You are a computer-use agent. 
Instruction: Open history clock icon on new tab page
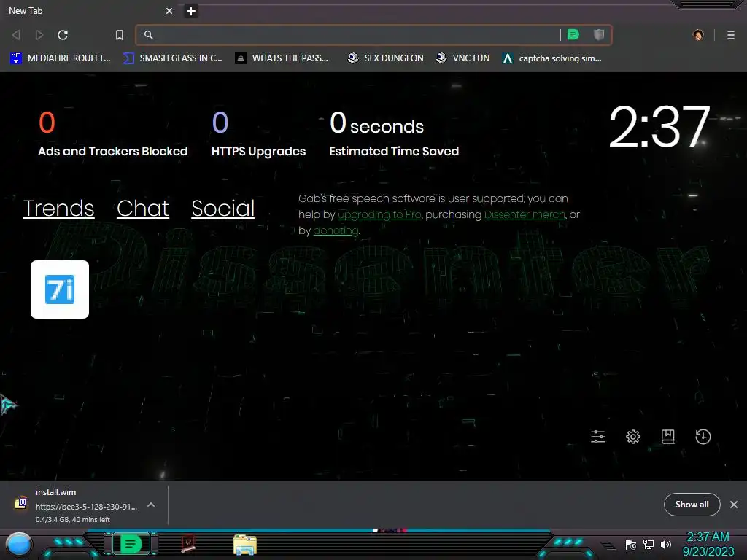(703, 437)
